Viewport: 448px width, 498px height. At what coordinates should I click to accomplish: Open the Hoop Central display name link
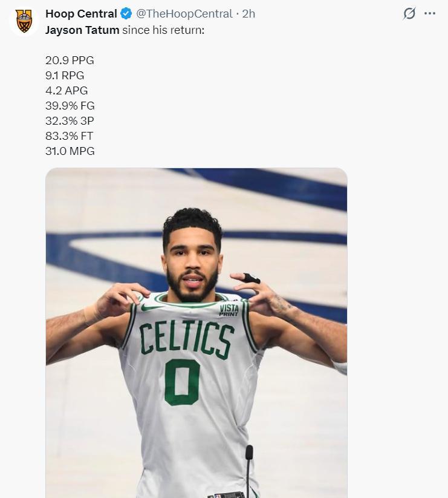[x=81, y=13]
